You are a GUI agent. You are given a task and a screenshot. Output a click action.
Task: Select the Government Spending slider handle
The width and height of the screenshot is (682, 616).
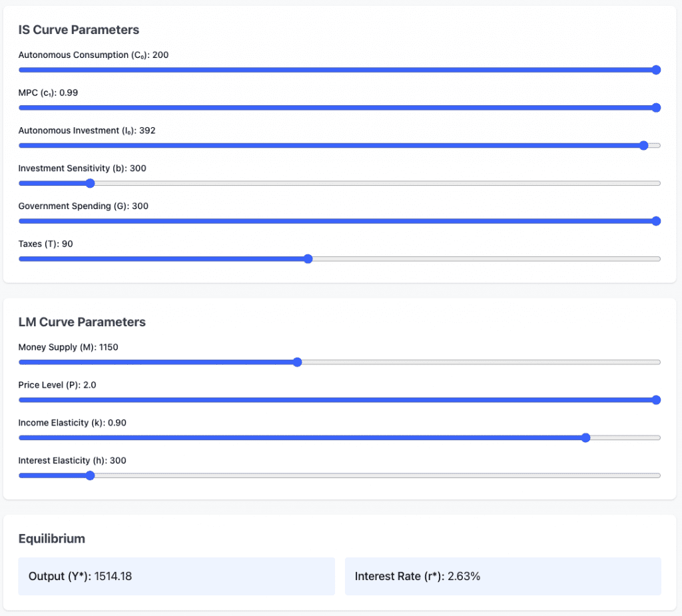[655, 221]
